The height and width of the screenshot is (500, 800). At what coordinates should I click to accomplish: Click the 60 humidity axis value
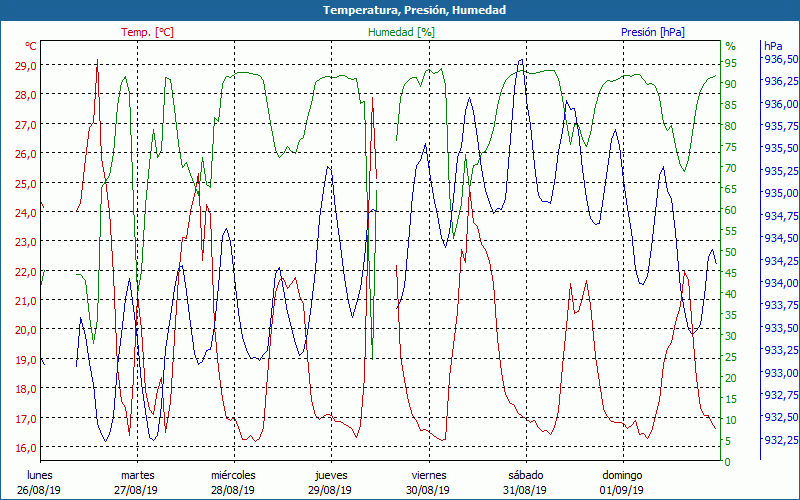pyautogui.click(x=731, y=210)
